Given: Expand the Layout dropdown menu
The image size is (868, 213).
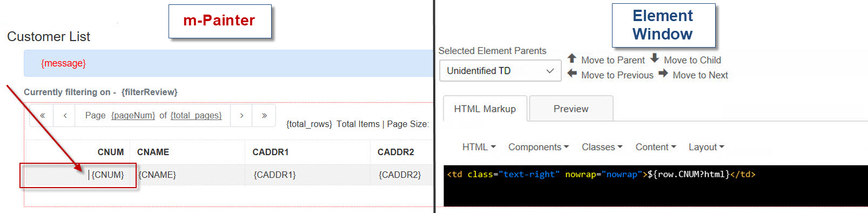Looking at the screenshot, I should tap(706, 147).
